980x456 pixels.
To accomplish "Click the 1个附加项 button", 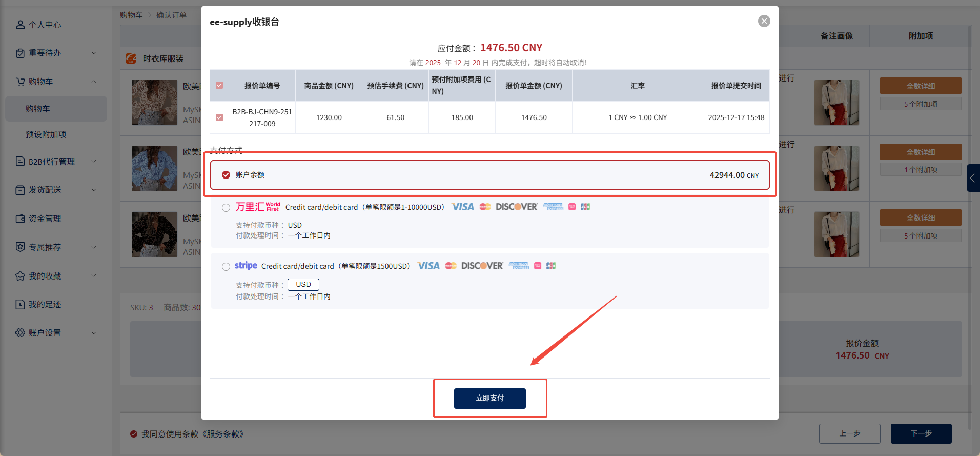I will pos(921,170).
